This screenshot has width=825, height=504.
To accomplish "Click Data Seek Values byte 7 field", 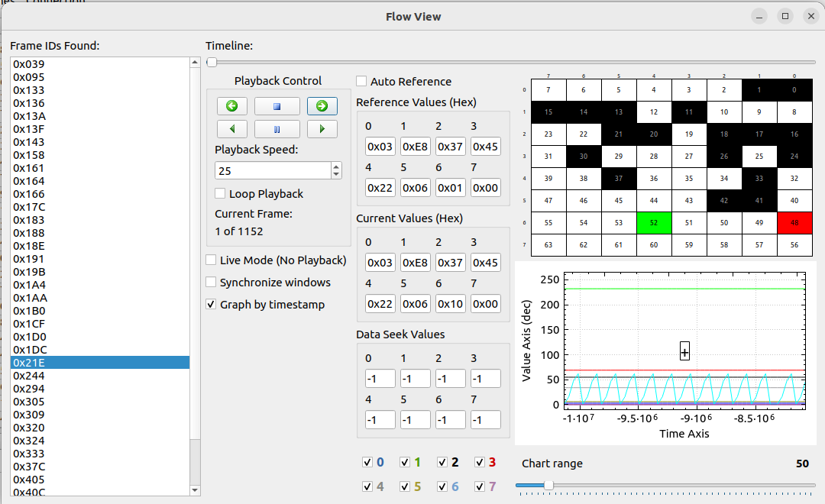I will (x=486, y=420).
